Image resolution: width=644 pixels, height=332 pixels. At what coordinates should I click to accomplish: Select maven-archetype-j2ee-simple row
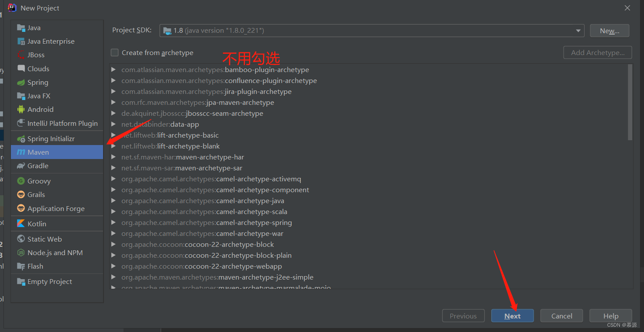point(368,277)
